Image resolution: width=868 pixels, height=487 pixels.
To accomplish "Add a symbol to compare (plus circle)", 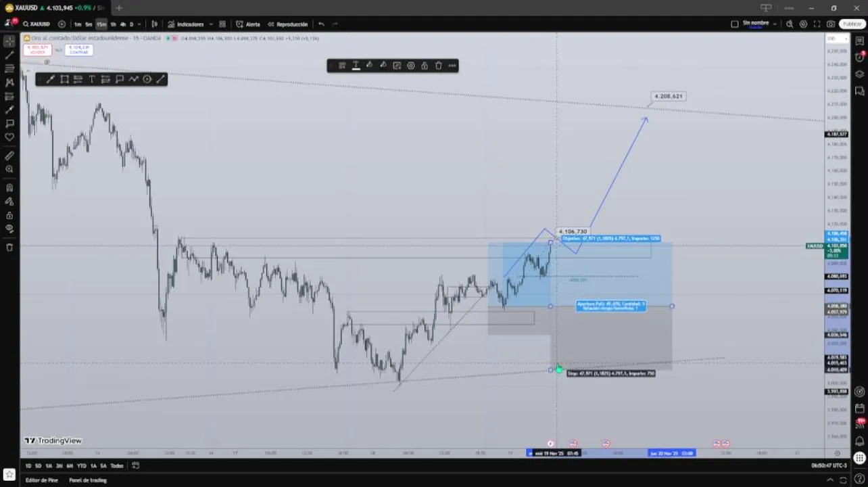I will point(62,24).
